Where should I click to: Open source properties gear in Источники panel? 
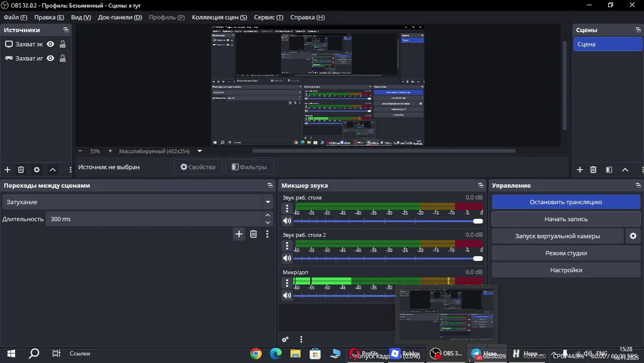(36, 170)
